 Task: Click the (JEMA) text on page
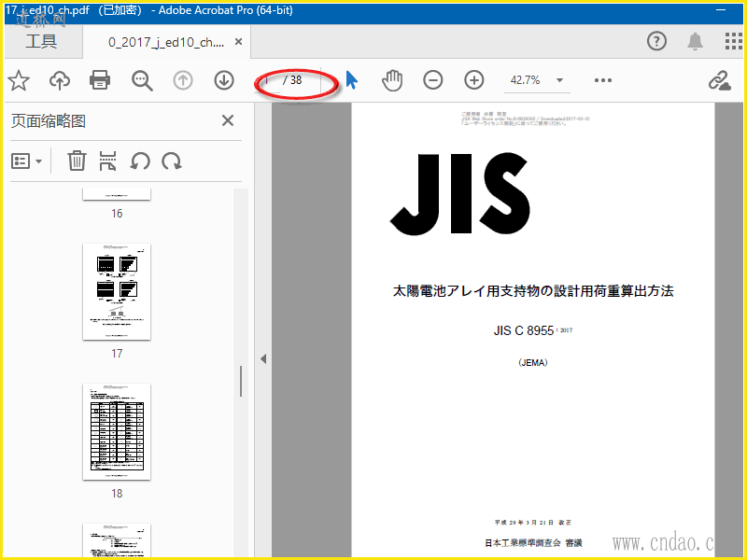click(x=532, y=363)
